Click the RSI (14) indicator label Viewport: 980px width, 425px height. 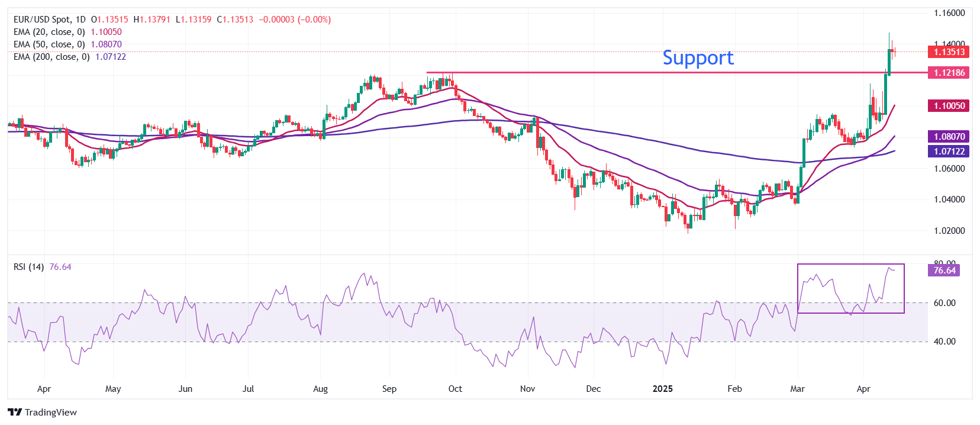click(28, 267)
